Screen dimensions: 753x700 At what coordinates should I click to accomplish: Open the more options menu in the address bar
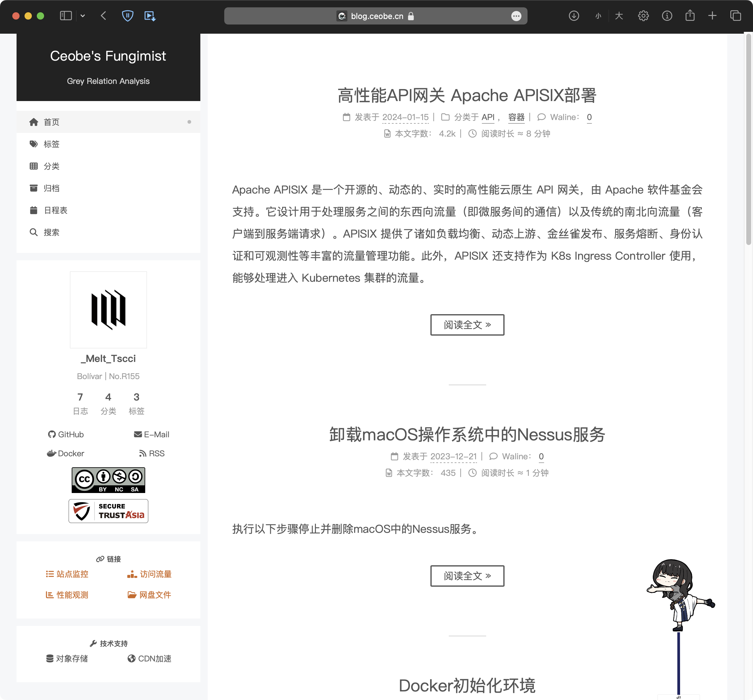516,16
